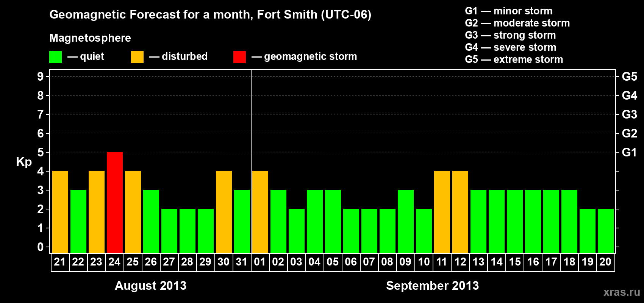Click the August 2013 month label
Image resolution: width=644 pixels, height=303 pixels.
click(x=150, y=286)
